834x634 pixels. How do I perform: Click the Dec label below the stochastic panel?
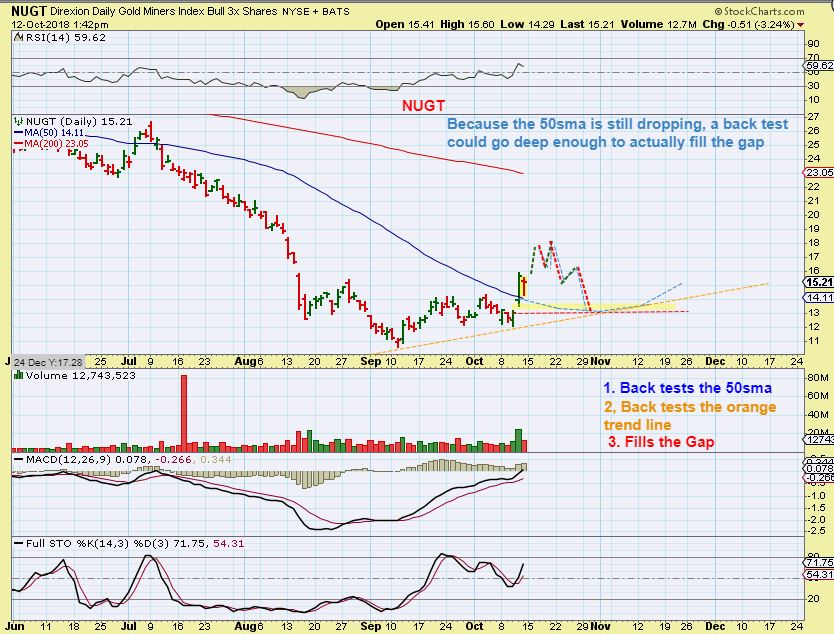point(714,626)
